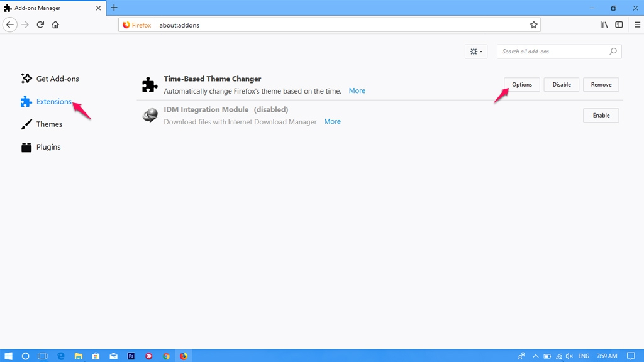The image size is (644, 362).
Task: Click the forward navigation arrow
Action: click(25, 25)
